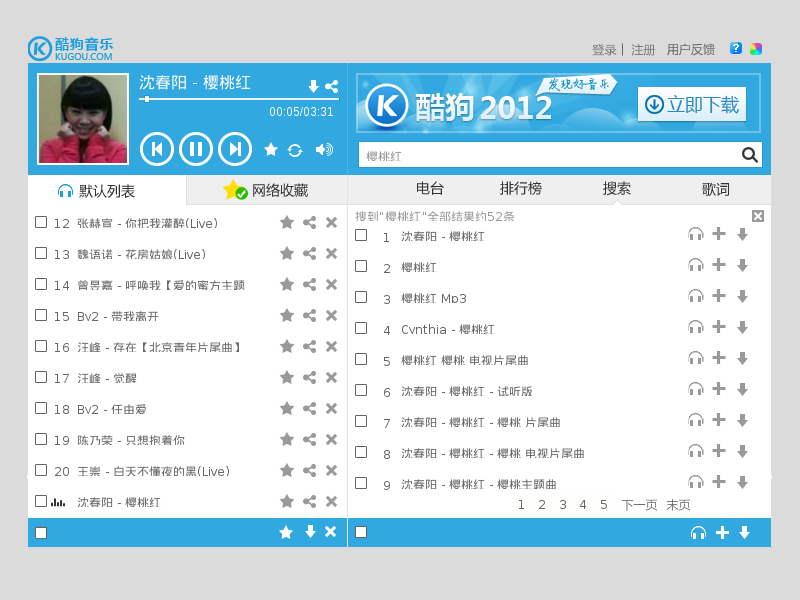Download search result 3 樱桃红 Mp3
Viewport: 800px width, 600px height.
pos(742,296)
